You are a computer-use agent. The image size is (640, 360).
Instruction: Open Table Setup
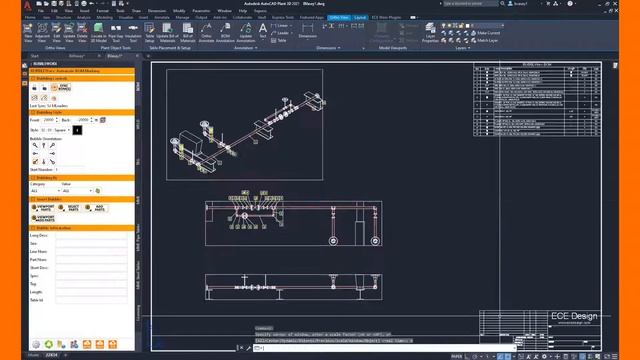pyautogui.click(x=149, y=33)
